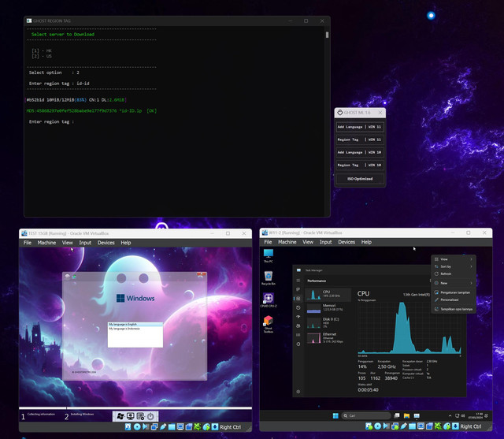Expand Sort by submenu in context menu

click(x=454, y=266)
